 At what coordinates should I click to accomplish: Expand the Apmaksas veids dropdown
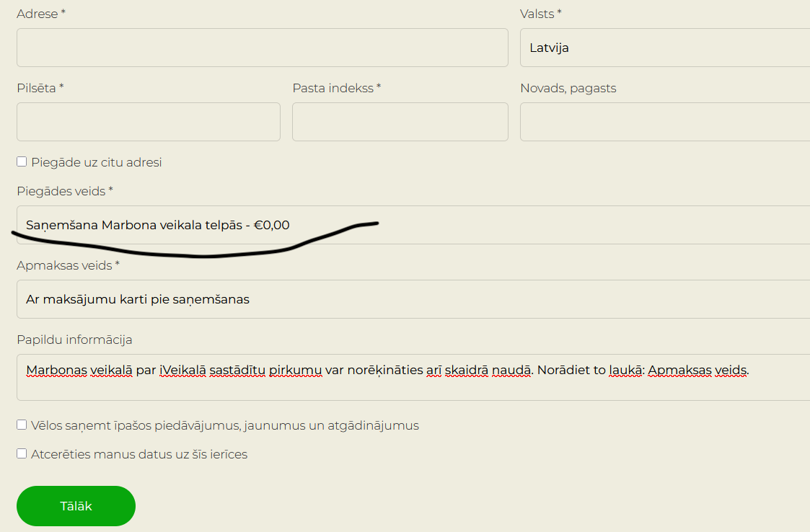tap(413, 299)
